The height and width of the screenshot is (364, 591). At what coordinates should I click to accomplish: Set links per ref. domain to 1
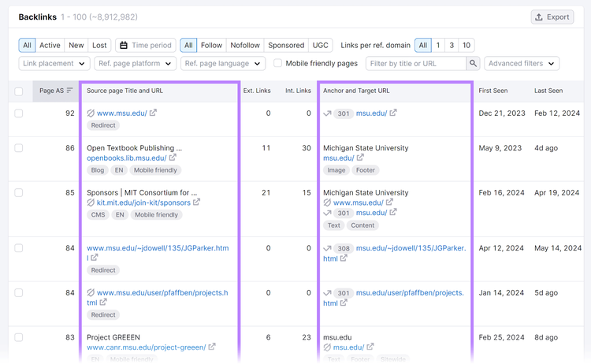(x=438, y=45)
